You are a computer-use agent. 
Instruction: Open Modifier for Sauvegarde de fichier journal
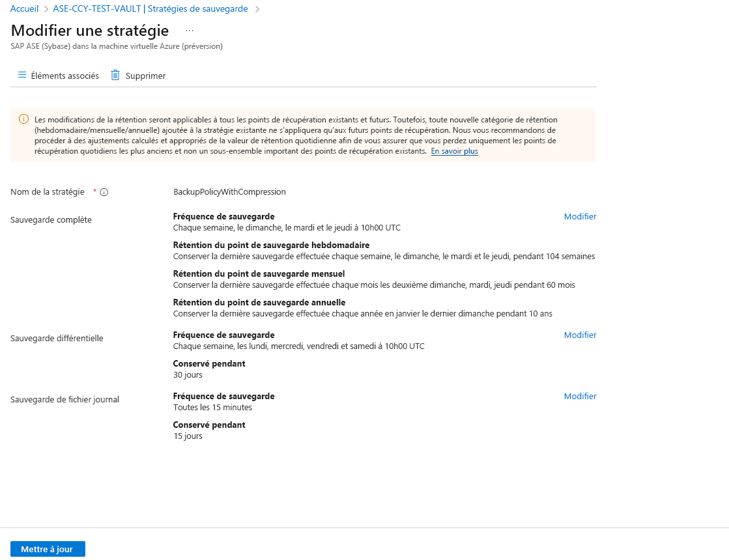click(580, 396)
